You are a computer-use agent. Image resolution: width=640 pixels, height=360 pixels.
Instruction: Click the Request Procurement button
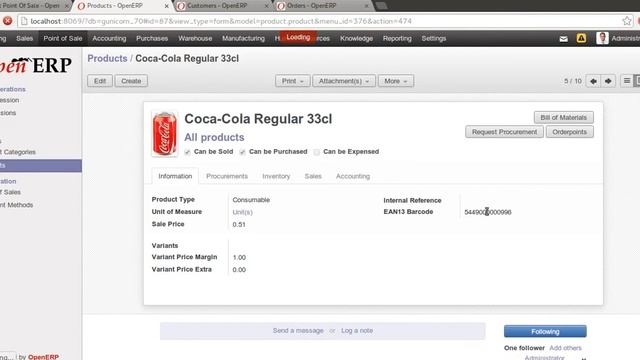coord(504,132)
